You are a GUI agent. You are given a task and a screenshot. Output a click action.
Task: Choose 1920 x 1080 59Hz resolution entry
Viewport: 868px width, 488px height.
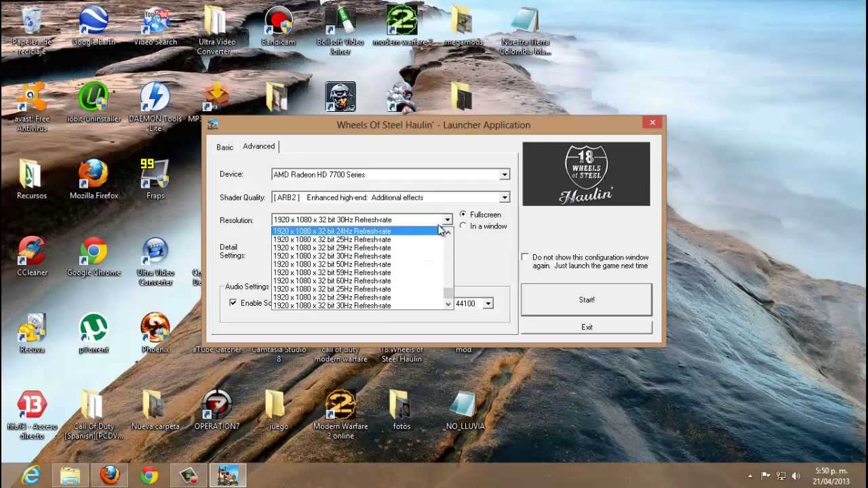(357, 272)
